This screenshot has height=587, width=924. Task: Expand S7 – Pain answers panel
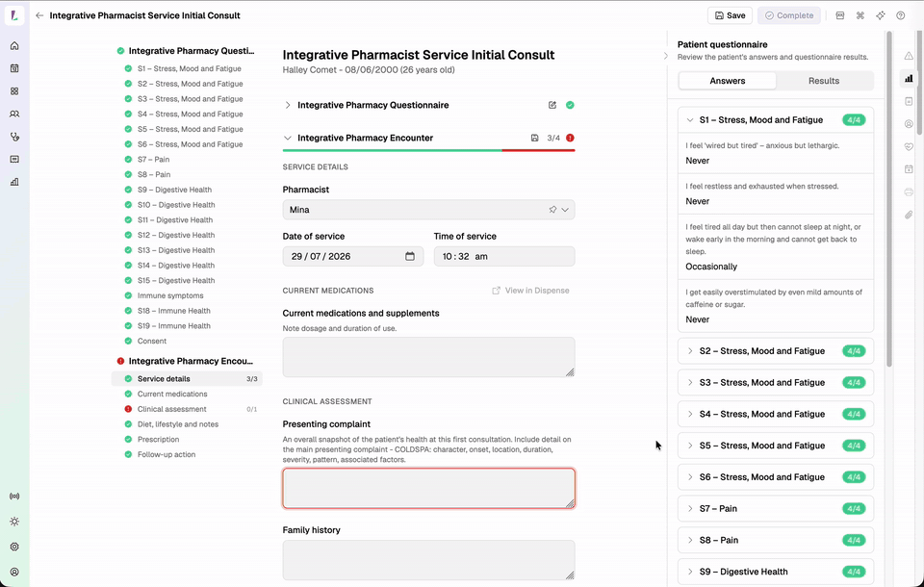point(776,509)
